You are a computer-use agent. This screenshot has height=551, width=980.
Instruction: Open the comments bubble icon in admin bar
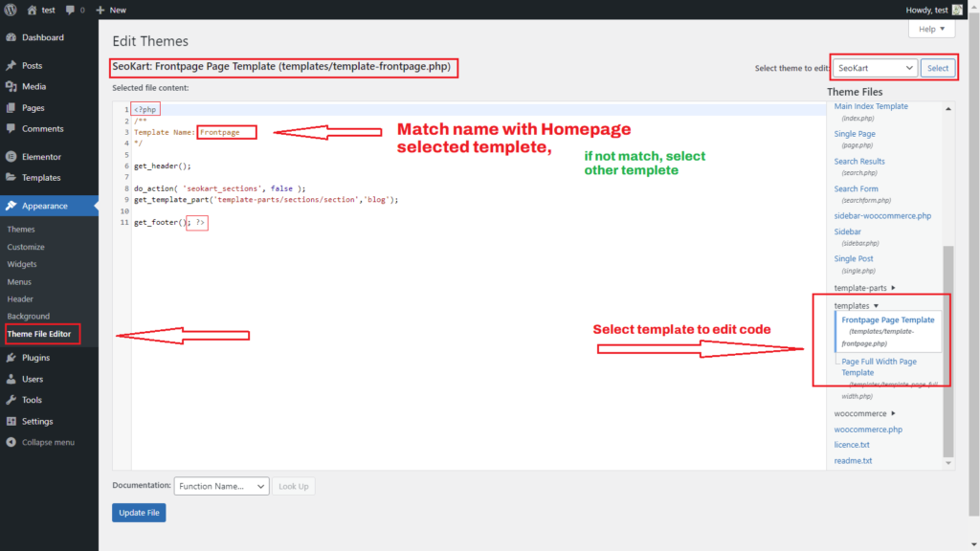click(x=70, y=10)
